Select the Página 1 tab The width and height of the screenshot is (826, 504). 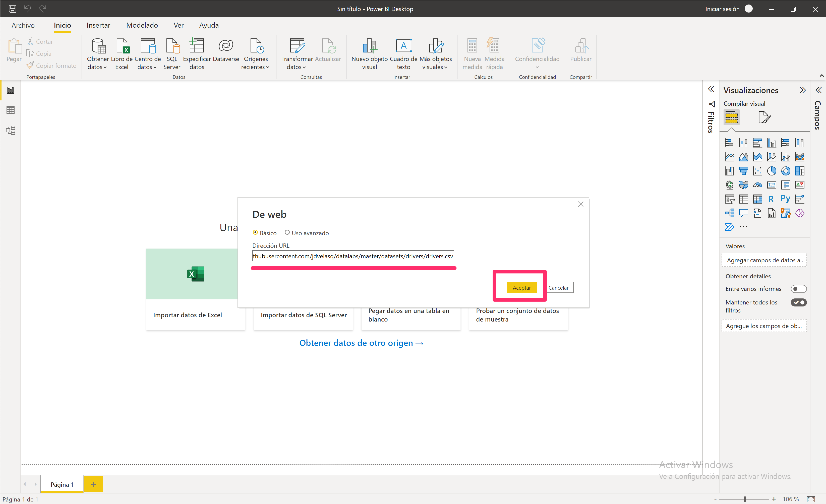point(62,484)
